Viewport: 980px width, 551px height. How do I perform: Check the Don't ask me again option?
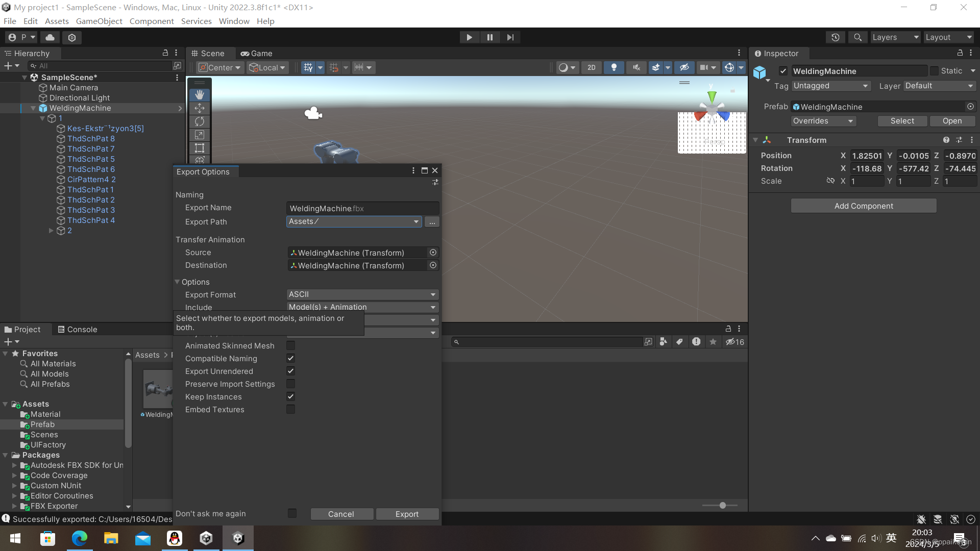pos(291,513)
